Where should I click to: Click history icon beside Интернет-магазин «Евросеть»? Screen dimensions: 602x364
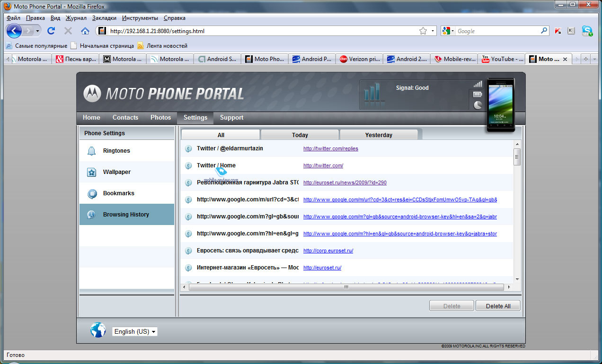188,268
